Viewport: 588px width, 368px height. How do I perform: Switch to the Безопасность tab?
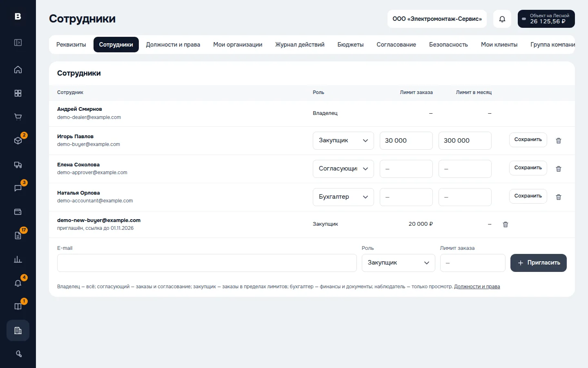[448, 45]
